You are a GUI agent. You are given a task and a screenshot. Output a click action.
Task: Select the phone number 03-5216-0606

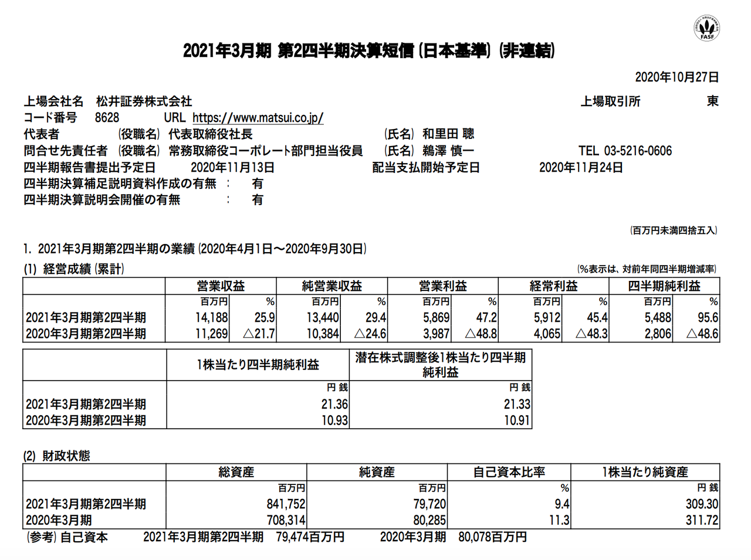pos(638,151)
